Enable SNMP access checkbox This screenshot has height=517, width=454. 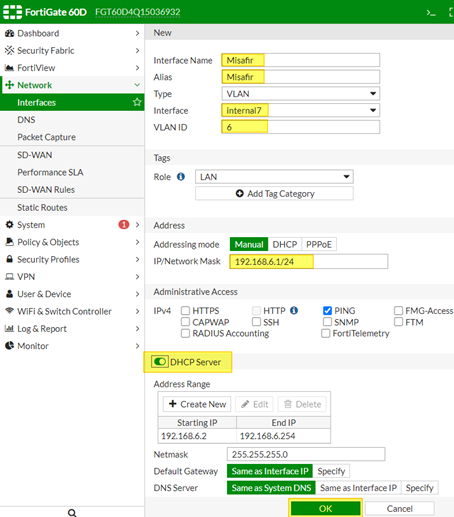pos(327,322)
